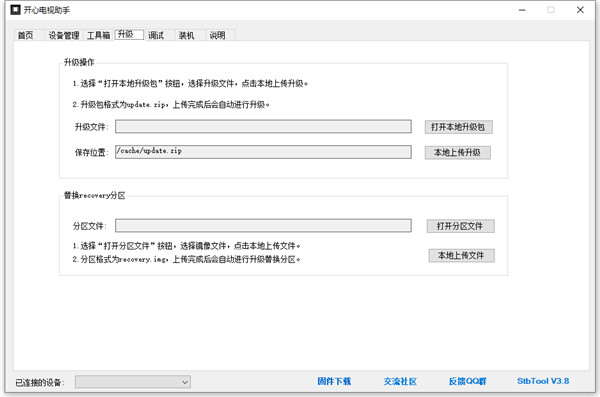Switch to the 首页 tab
Image resolution: width=600 pixels, height=397 pixels.
[26, 35]
